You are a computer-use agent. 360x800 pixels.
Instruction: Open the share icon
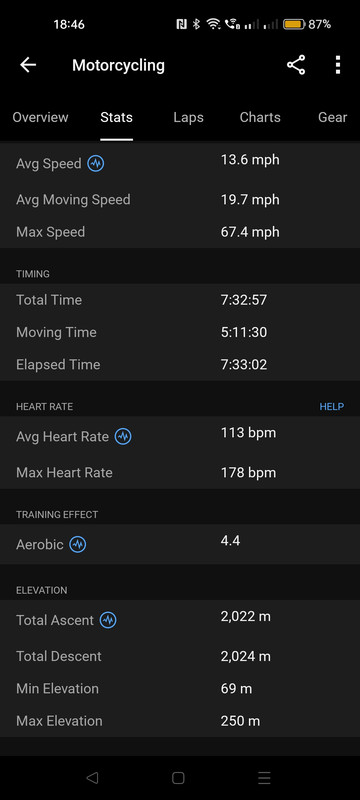(x=296, y=65)
